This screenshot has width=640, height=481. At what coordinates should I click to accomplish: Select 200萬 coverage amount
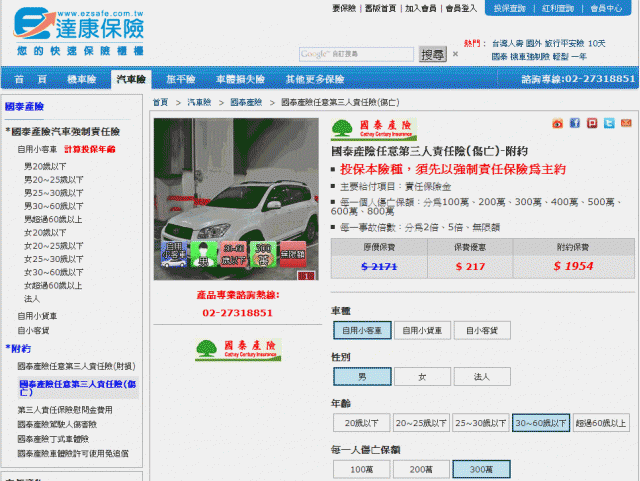421,469
